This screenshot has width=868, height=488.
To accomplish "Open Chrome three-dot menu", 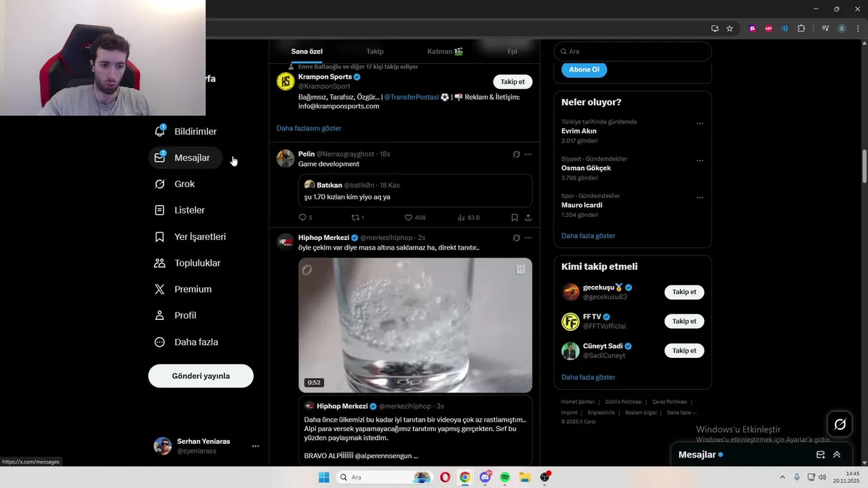I will tap(858, 28).
